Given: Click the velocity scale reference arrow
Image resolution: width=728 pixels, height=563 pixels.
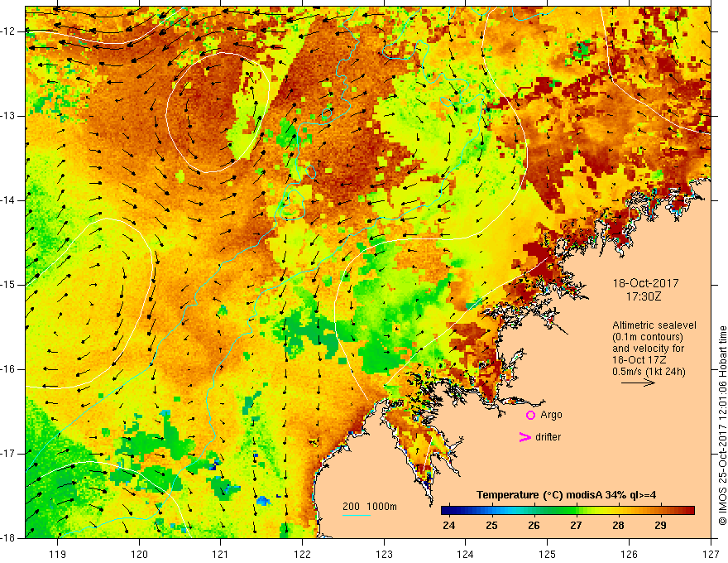Looking at the screenshot, I should (638, 383).
